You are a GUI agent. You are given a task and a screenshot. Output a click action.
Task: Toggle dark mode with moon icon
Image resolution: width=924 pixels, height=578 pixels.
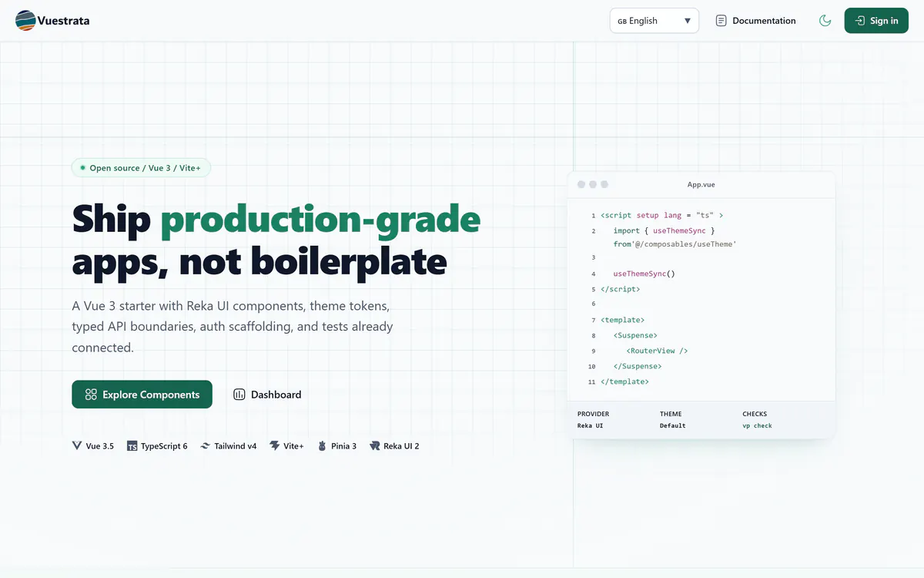[825, 21]
